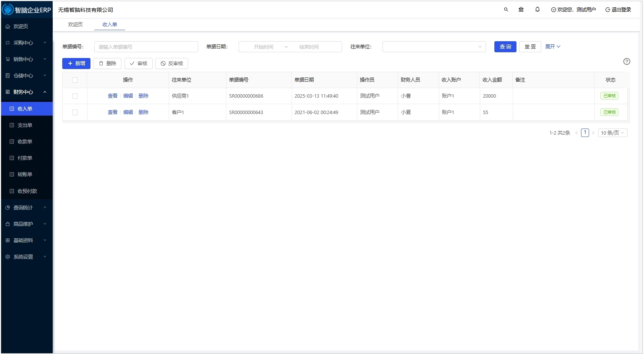Open the 10 条/页 page size dropdown
644x354 pixels.
tap(612, 133)
